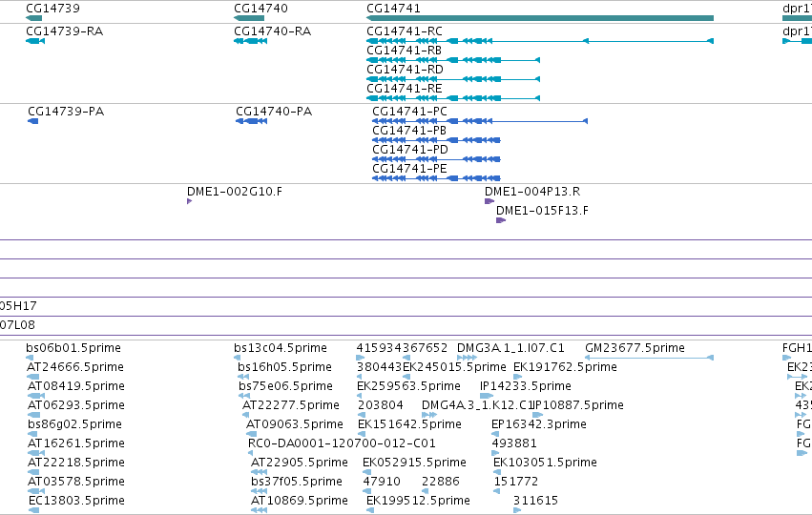
Task: Open EST AT08419.5prime
Action: (76, 386)
